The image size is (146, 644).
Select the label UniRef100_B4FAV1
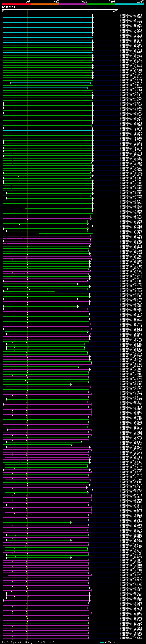(x=131, y=198)
